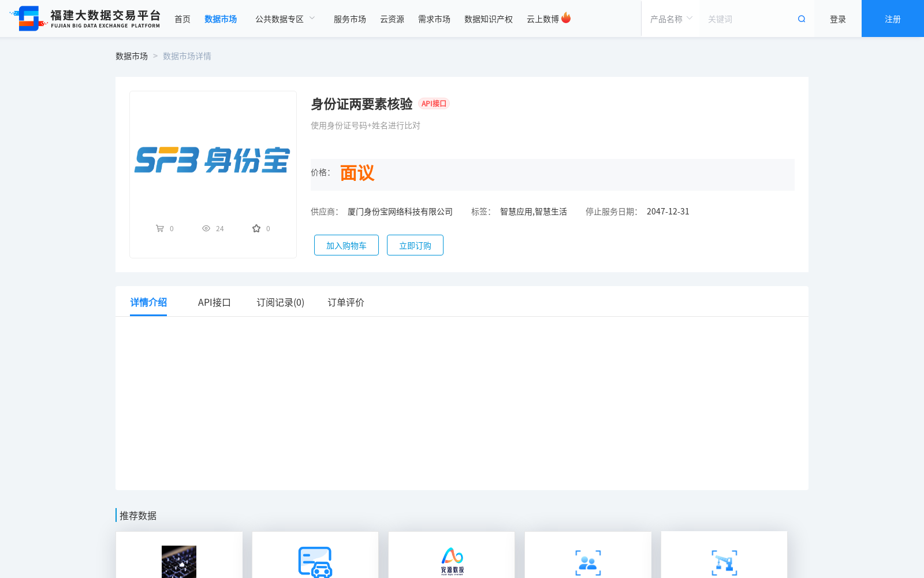Open the robotic arm scan recommended item
The width and height of the screenshot is (924, 578).
(724, 562)
